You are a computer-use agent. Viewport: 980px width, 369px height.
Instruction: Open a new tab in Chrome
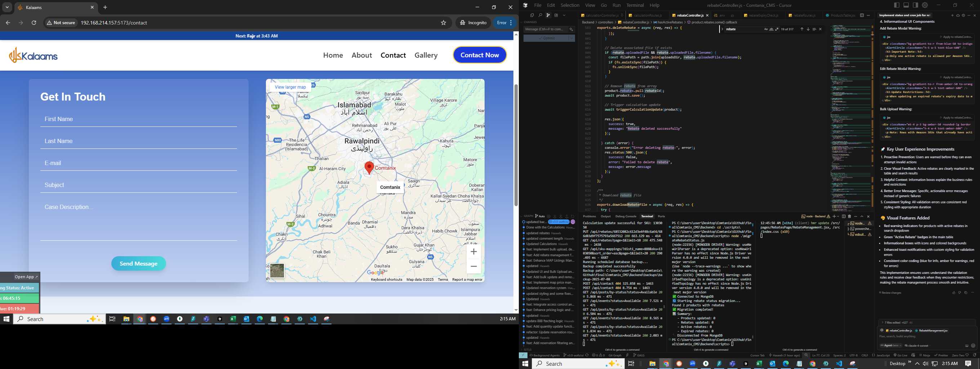pyautogui.click(x=105, y=7)
